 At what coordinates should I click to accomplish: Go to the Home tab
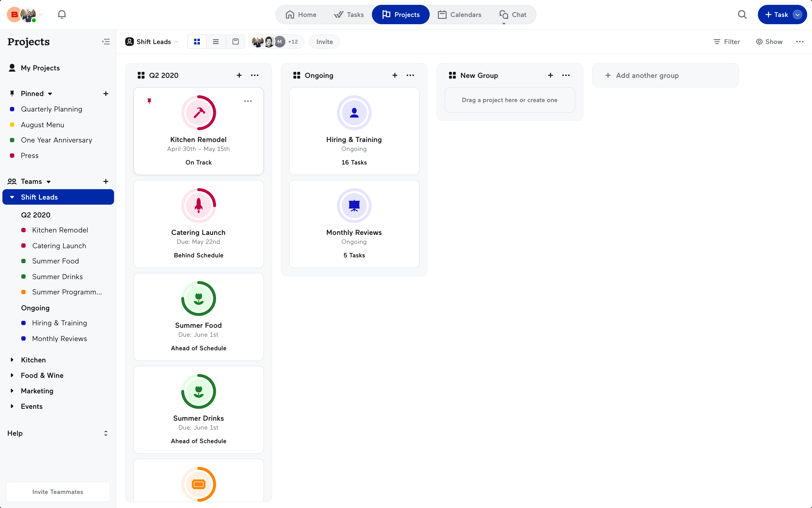pyautogui.click(x=301, y=15)
